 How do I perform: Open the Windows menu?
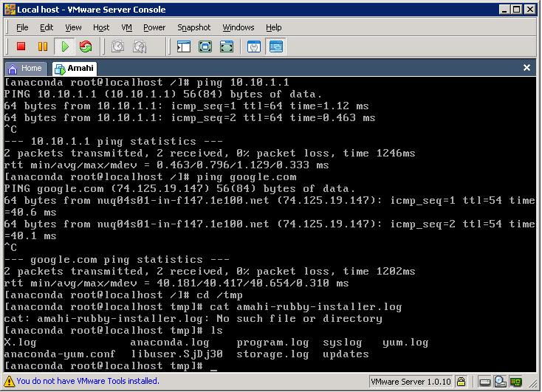coord(239,27)
